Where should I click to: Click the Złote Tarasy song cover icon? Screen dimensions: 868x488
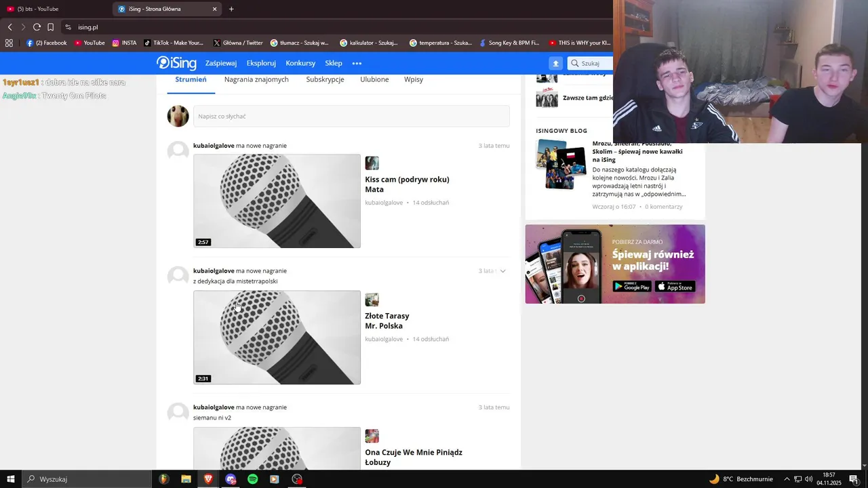(x=372, y=300)
